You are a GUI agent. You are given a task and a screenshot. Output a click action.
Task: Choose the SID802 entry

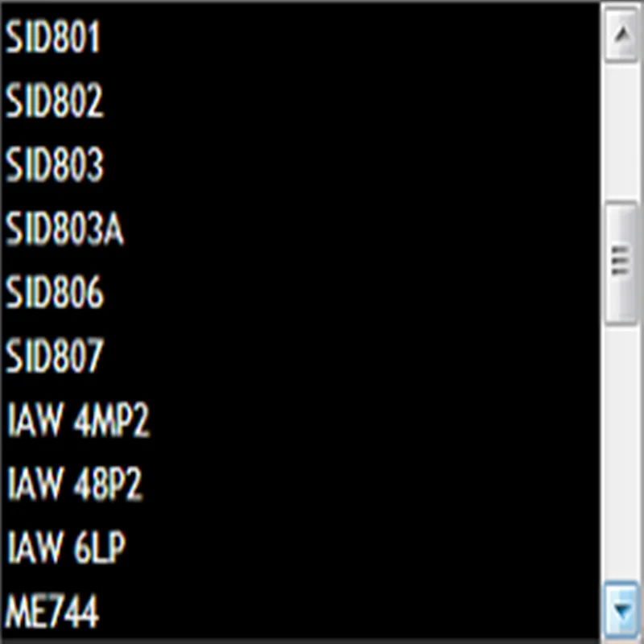[54, 101]
